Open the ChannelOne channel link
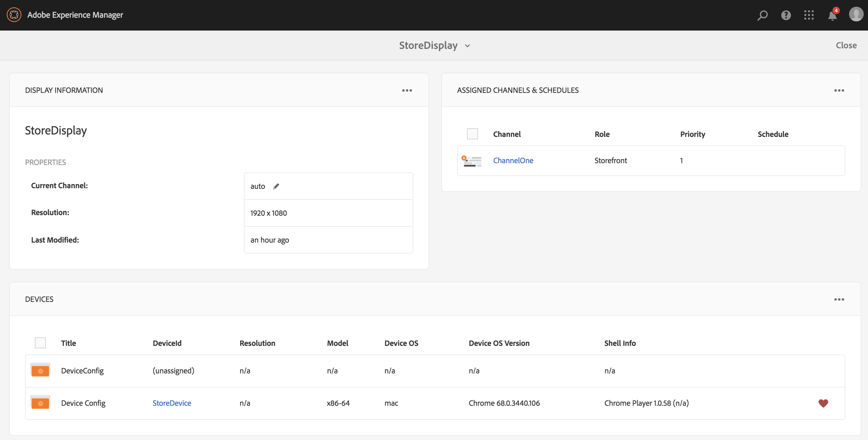The width and height of the screenshot is (868, 440). [x=513, y=161]
